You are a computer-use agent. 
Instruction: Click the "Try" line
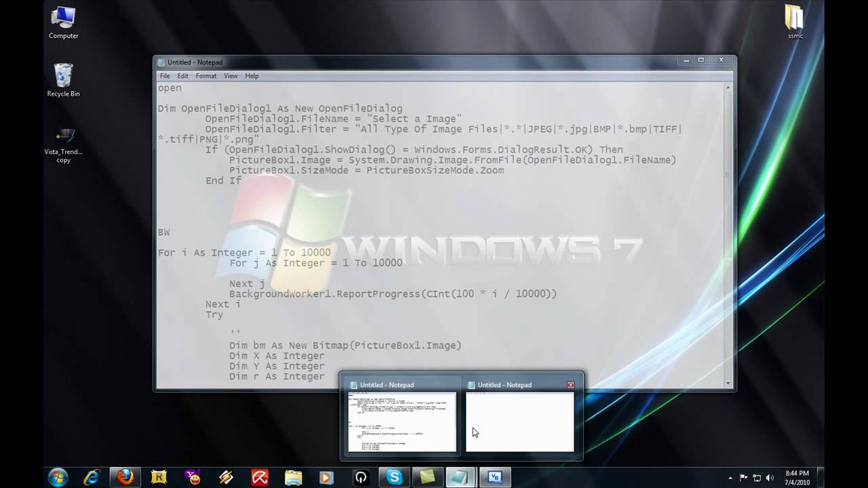tap(214, 314)
